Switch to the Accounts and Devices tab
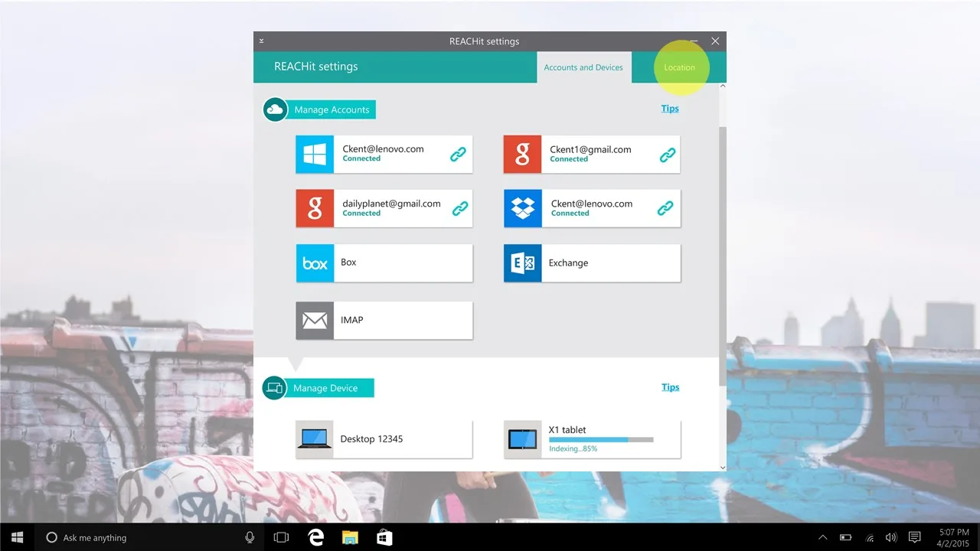 tap(583, 67)
